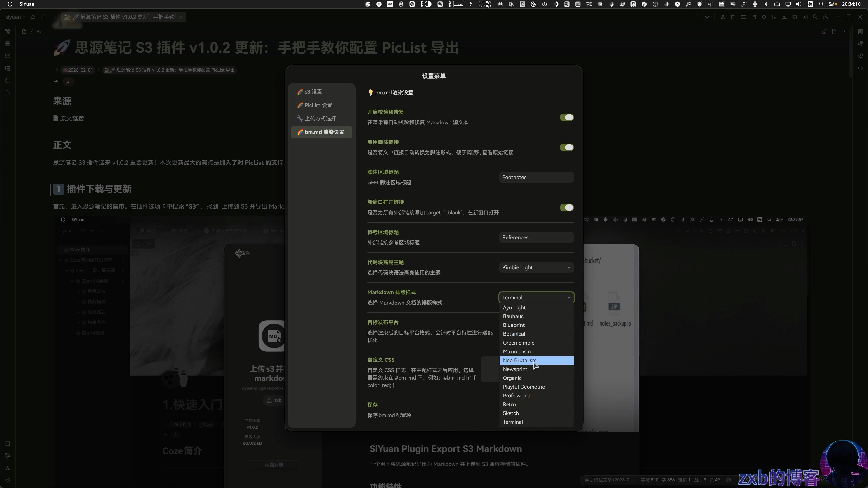
Task: Click the envelope inbox icon in left sidebar
Action: point(7,56)
